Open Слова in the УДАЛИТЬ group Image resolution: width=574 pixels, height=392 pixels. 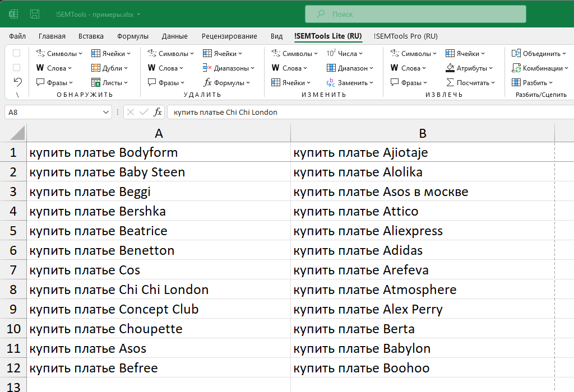pyautogui.click(x=165, y=68)
